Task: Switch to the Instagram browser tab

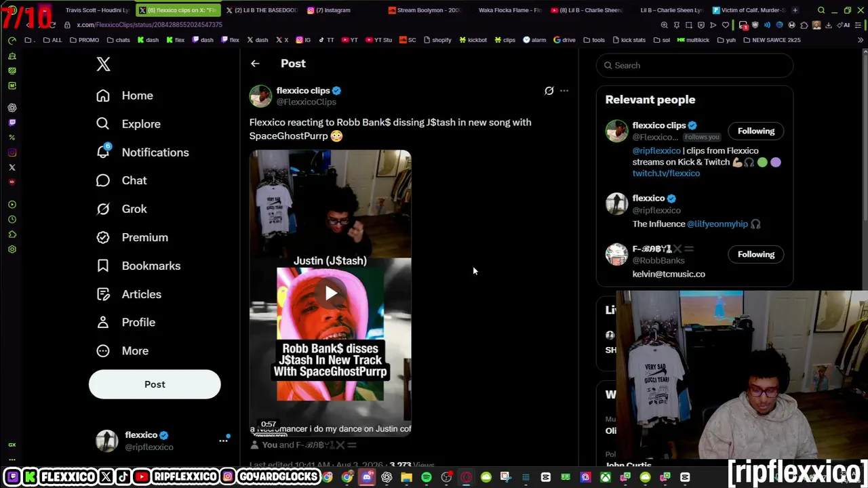Action: coord(328,10)
